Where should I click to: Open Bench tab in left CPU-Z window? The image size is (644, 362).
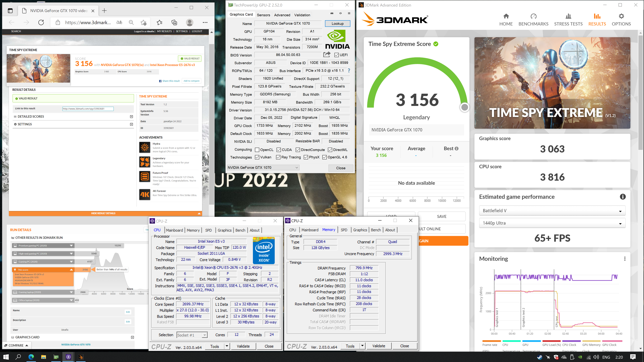(240, 230)
